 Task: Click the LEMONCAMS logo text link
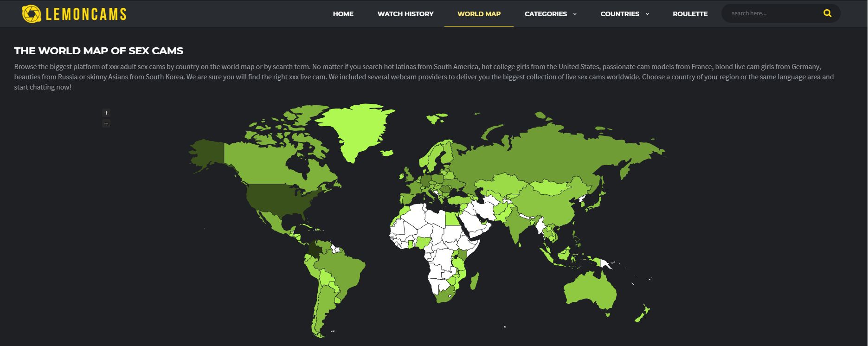click(x=86, y=14)
